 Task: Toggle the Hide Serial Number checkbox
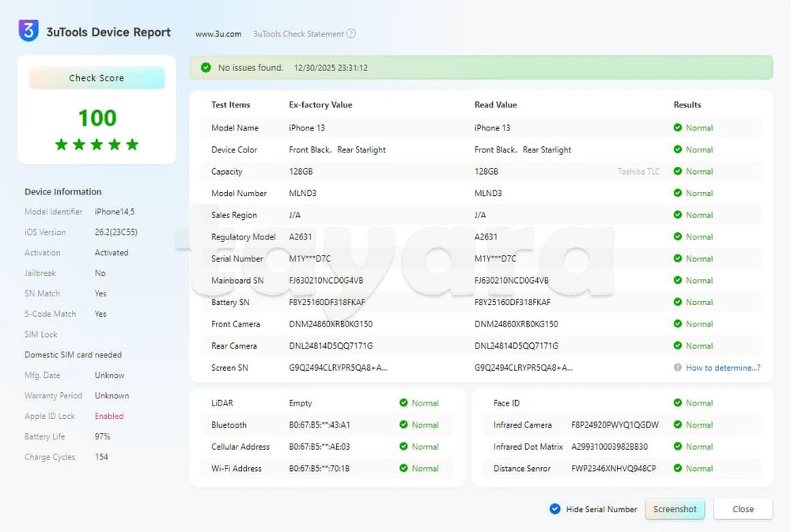point(555,509)
